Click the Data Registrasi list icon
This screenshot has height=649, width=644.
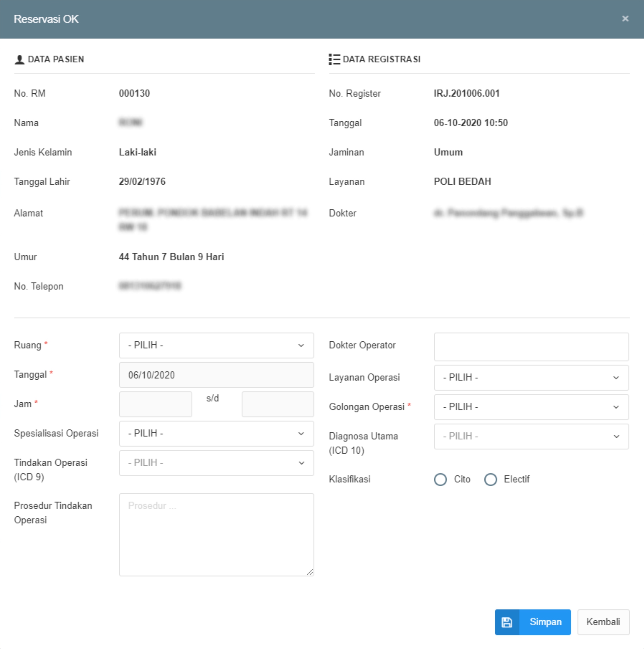point(334,59)
